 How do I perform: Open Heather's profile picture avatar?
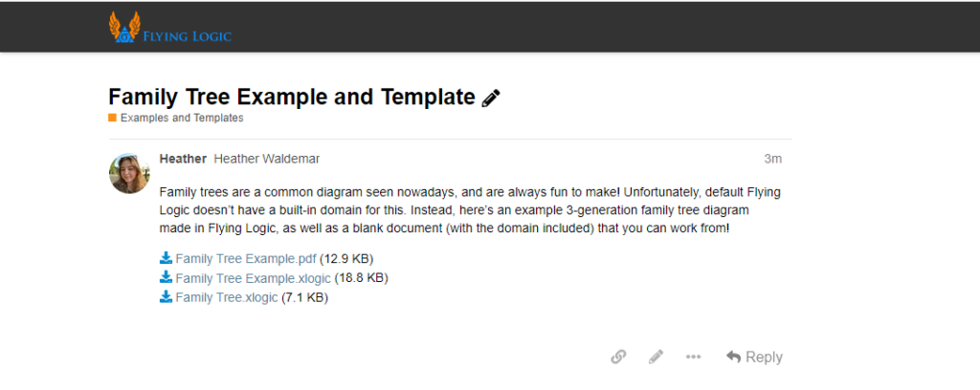(129, 173)
